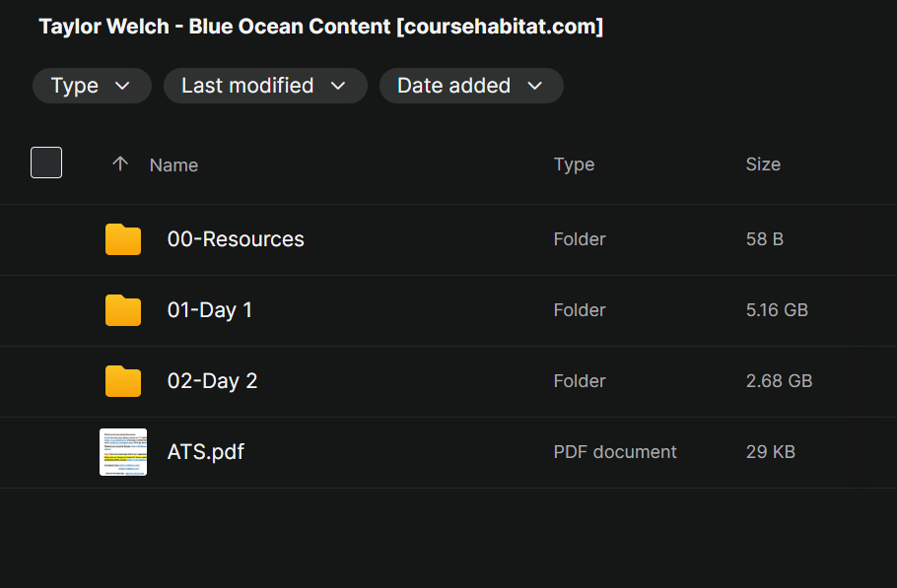This screenshot has height=588, width=897.
Task: Expand the Date added filter dropdown
Action: (x=471, y=86)
